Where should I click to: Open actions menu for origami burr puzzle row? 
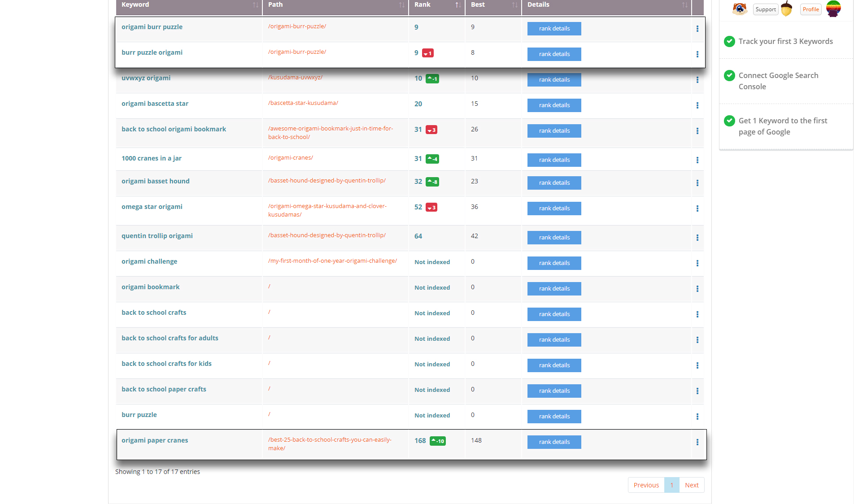(697, 29)
